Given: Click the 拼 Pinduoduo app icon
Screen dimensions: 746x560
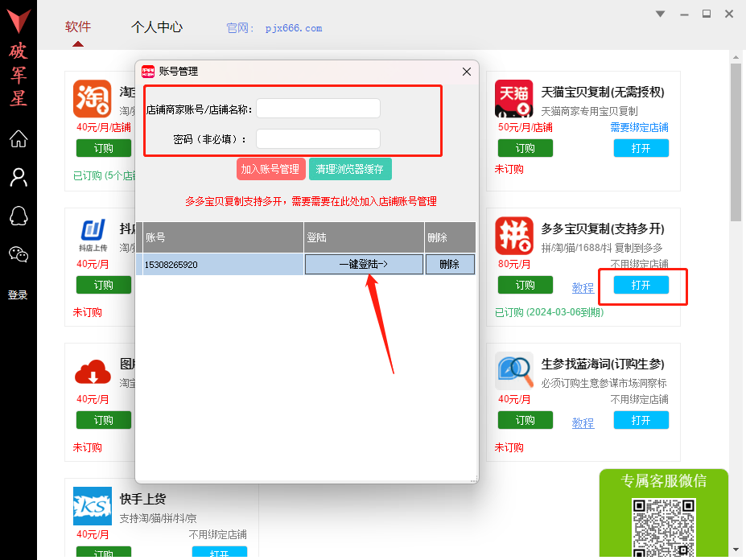Looking at the screenshot, I should tap(513, 236).
